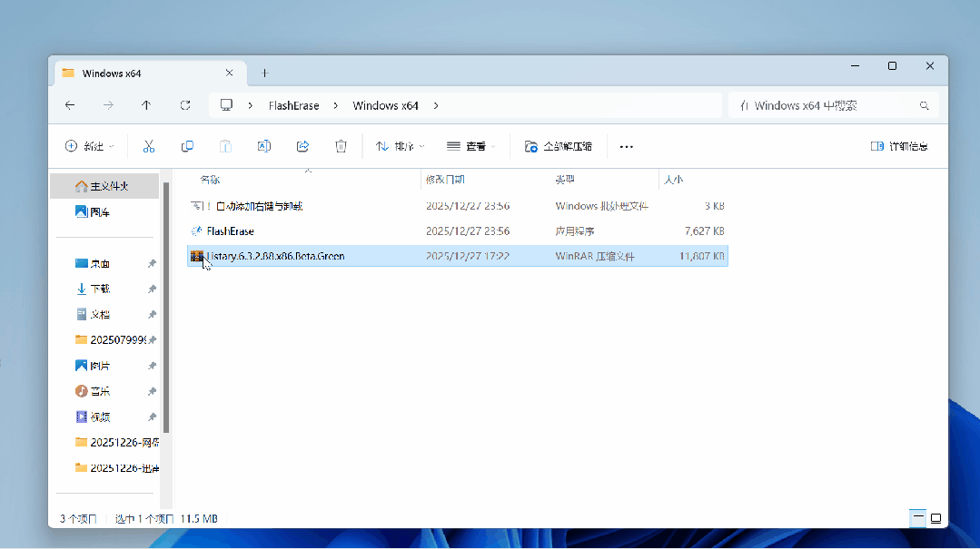Go up one folder level
Image resolution: width=980 pixels, height=549 pixels.
coord(146,105)
